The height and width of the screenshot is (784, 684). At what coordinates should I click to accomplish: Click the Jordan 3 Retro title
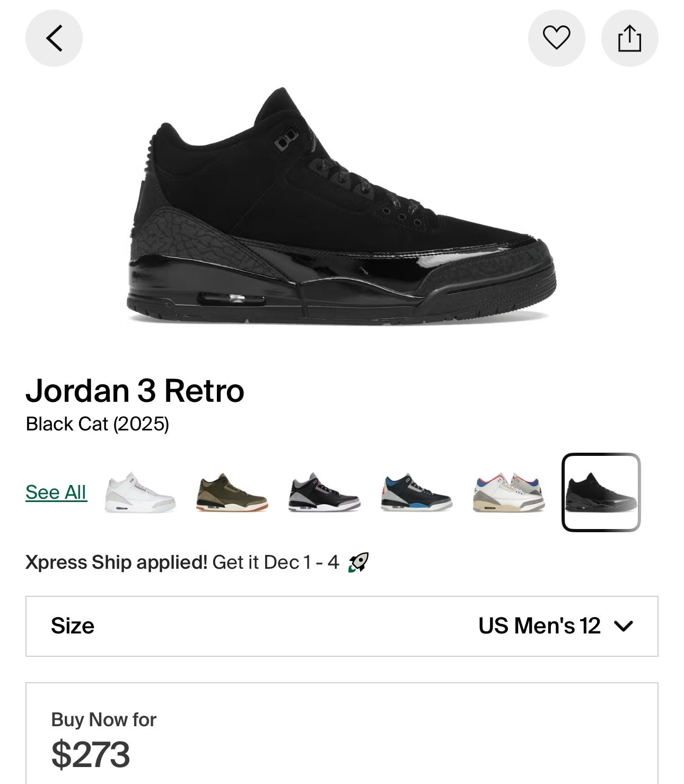coord(135,391)
